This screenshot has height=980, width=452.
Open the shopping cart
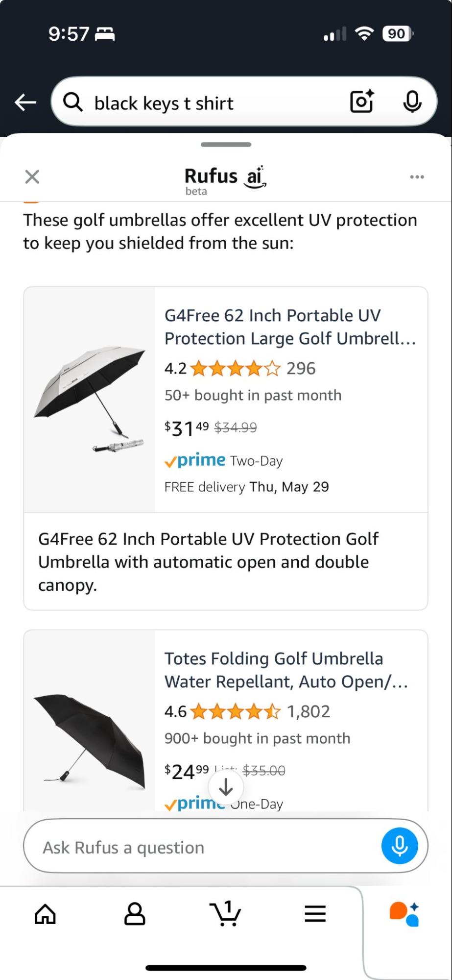point(225,914)
